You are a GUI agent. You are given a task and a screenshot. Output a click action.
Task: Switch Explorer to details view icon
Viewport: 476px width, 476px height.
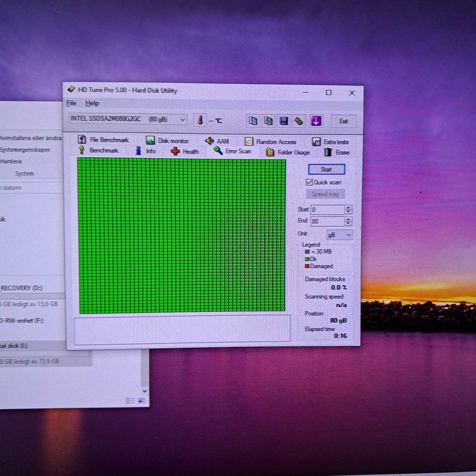point(130,401)
